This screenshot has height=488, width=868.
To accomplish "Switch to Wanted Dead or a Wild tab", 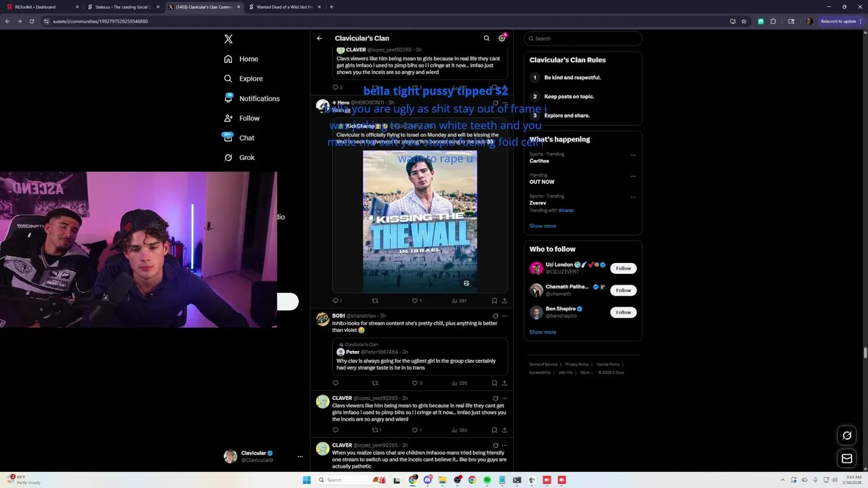I will point(284,7).
